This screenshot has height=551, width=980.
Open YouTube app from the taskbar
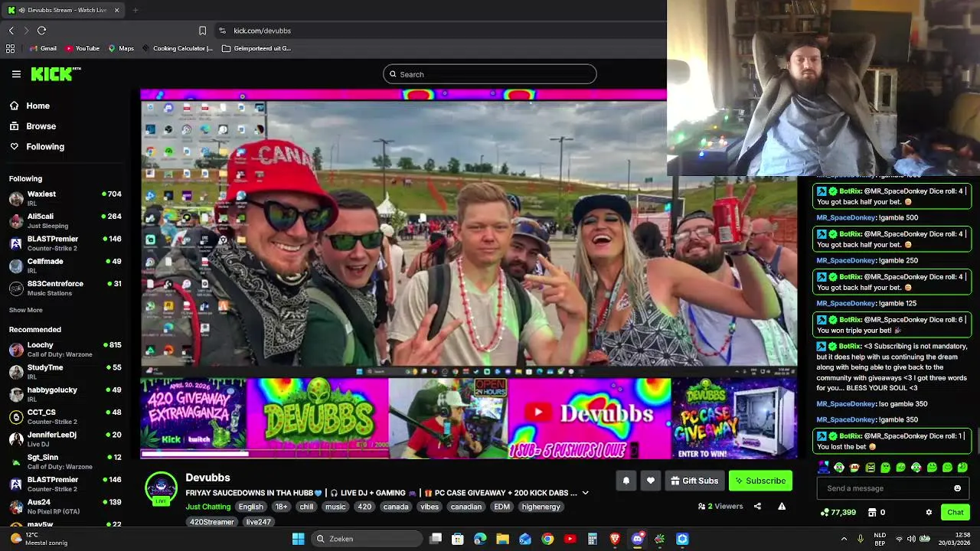(x=570, y=539)
